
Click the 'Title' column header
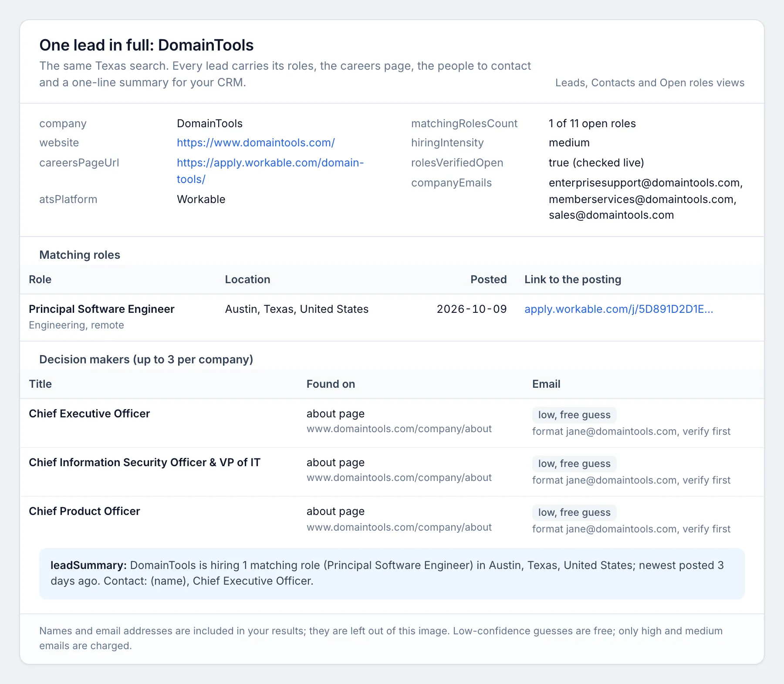(40, 384)
